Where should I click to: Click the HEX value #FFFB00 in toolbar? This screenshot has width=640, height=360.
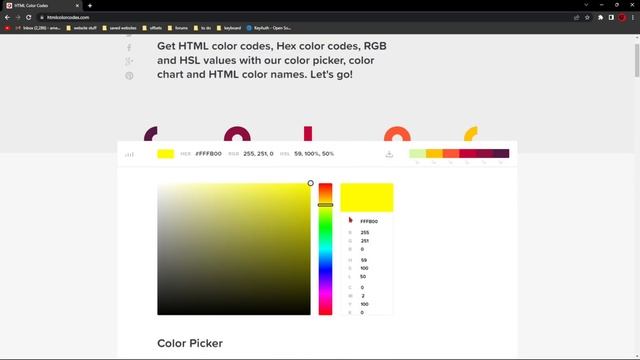[x=209, y=154]
